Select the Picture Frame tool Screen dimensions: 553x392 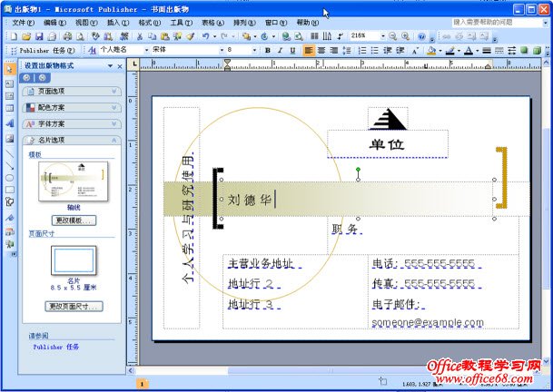point(9,138)
